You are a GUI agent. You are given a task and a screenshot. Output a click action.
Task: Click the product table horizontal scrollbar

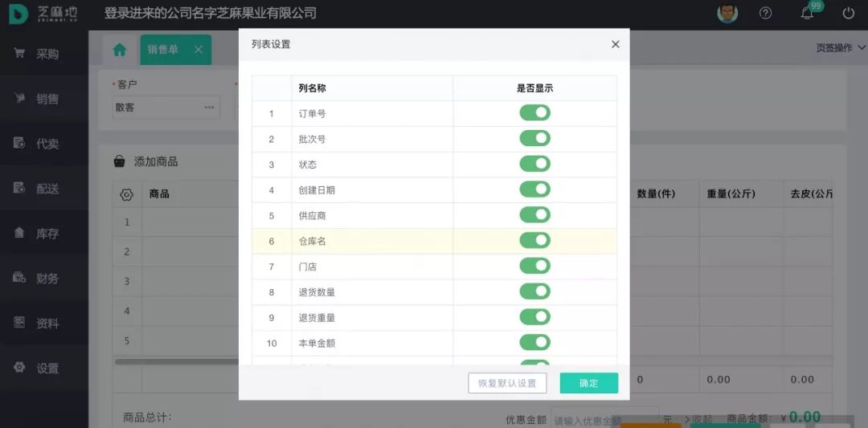coord(177,361)
